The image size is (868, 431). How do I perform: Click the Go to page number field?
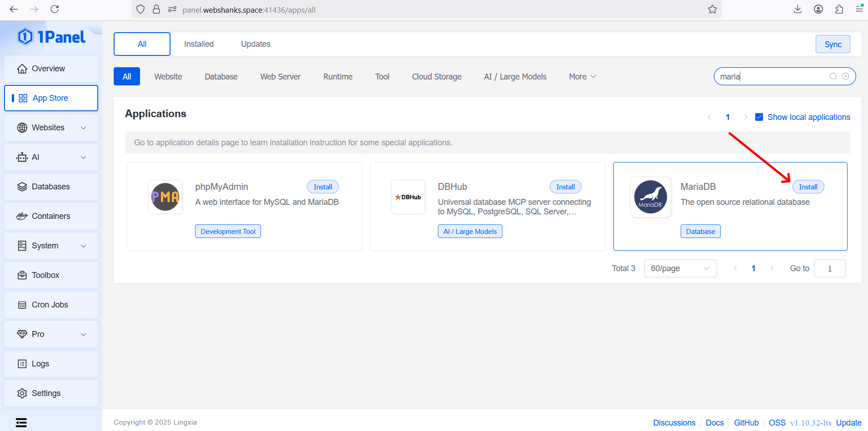[830, 268]
